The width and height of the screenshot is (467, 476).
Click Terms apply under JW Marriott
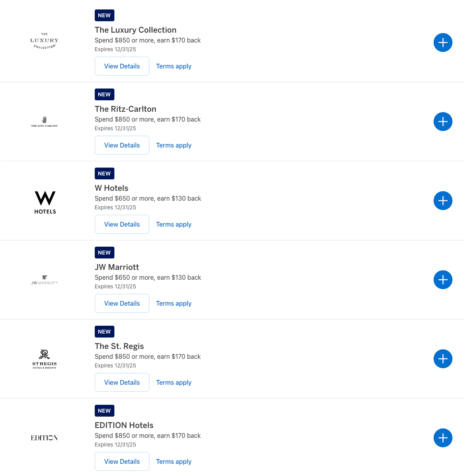click(174, 303)
